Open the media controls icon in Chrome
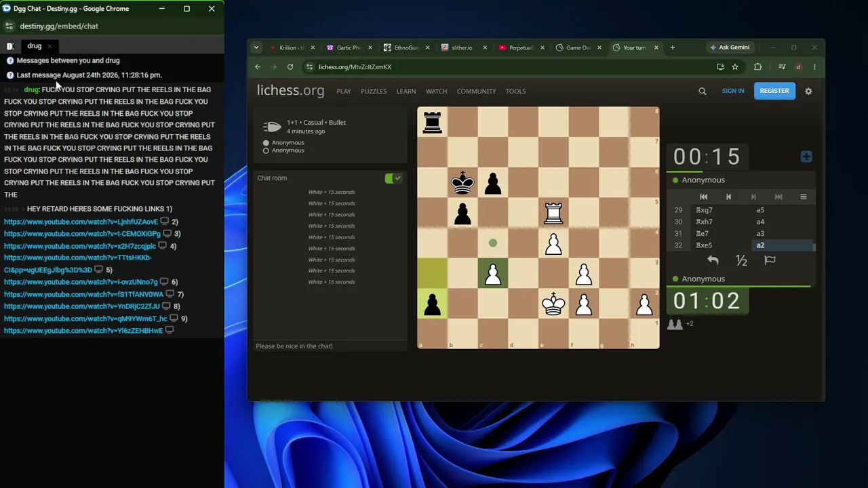 [x=782, y=67]
